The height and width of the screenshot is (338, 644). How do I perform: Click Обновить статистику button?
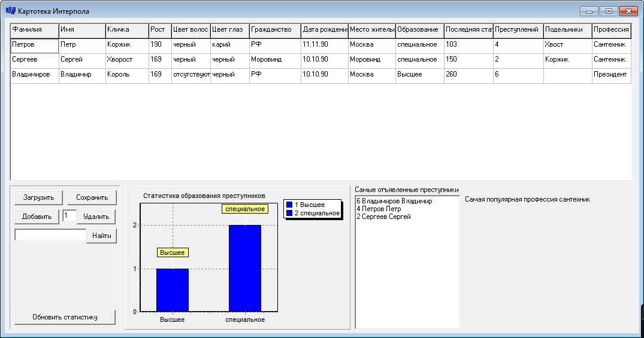65,317
